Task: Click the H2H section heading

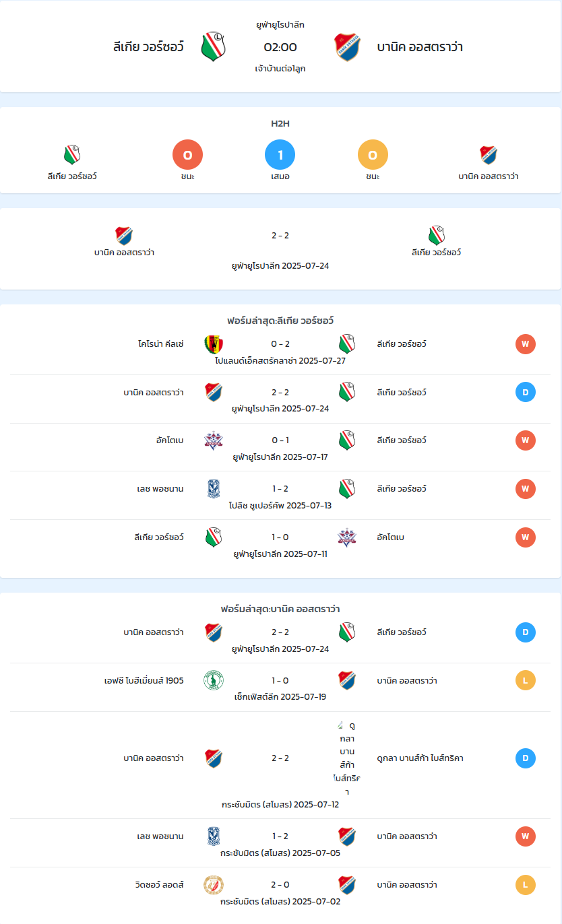Action: point(280,124)
